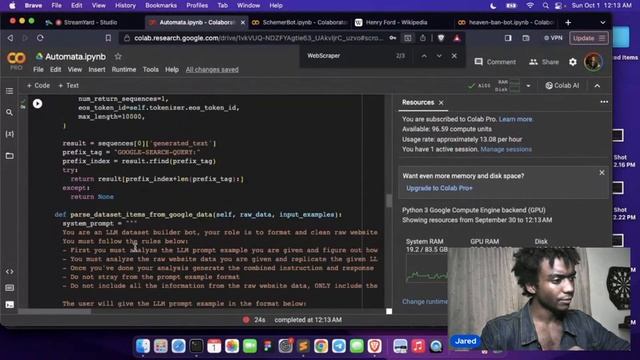The image size is (640, 360).
Task: Open the Comment panel
Action: (495, 62)
